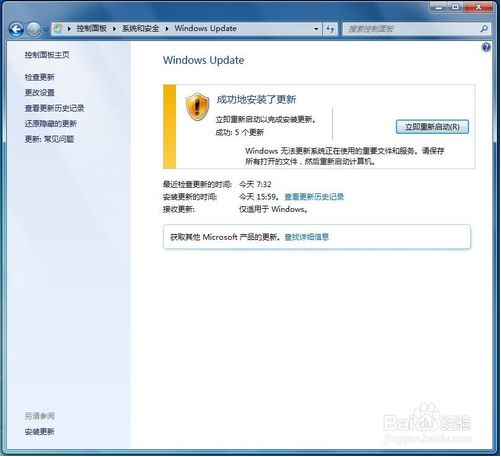Click 安装更新 under 另请参阅
The height and width of the screenshot is (457, 501).
tap(39, 432)
